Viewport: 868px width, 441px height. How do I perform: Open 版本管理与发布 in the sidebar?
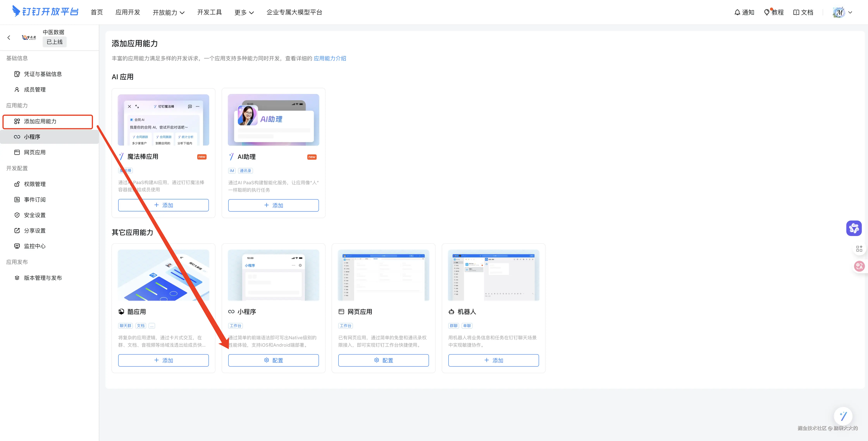tap(43, 278)
